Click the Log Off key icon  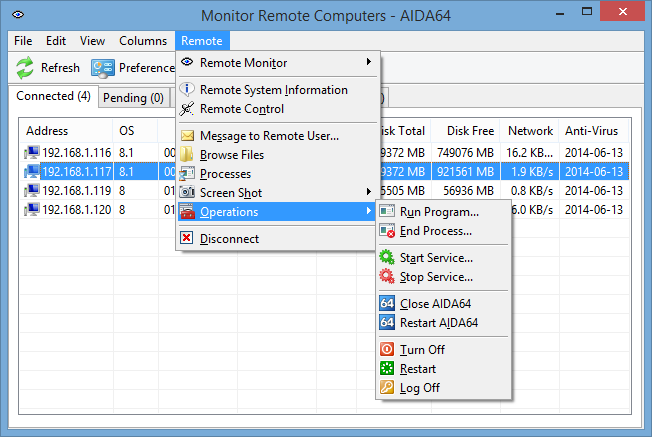(x=388, y=388)
